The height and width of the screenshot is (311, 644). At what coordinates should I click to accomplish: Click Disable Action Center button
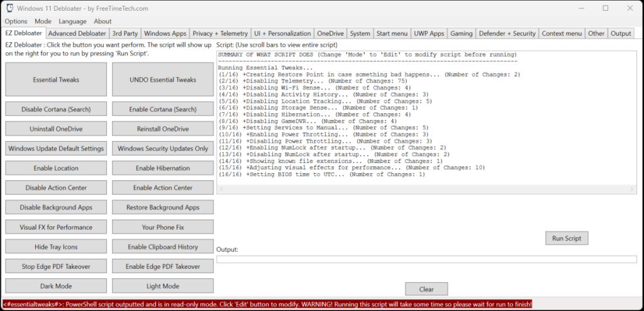coord(56,188)
